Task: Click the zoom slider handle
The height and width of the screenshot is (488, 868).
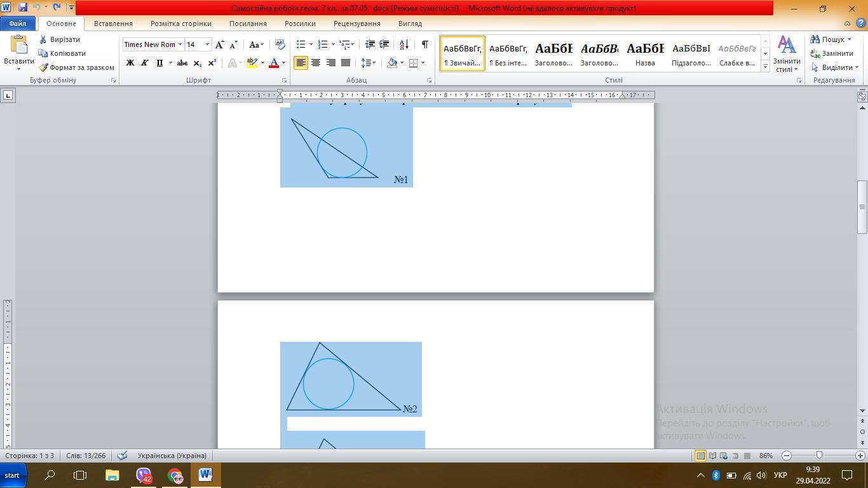Action: (x=819, y=456)
